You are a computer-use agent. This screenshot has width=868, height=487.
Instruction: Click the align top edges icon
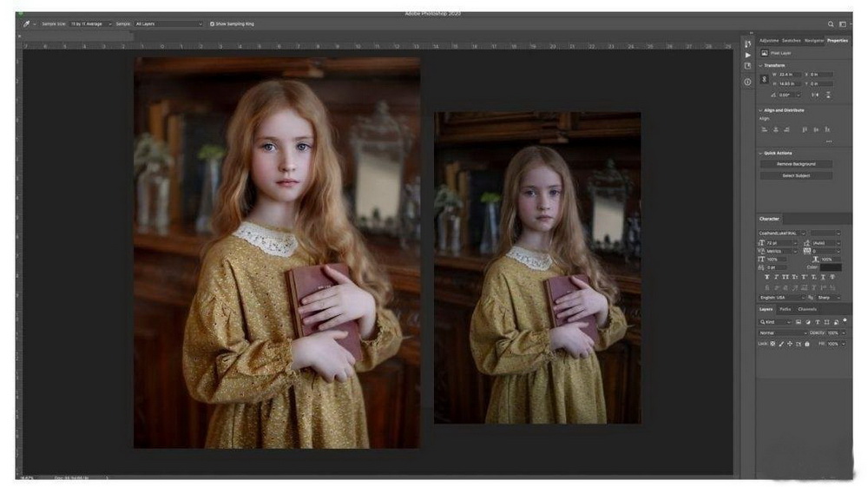click(x=805, y=129)
